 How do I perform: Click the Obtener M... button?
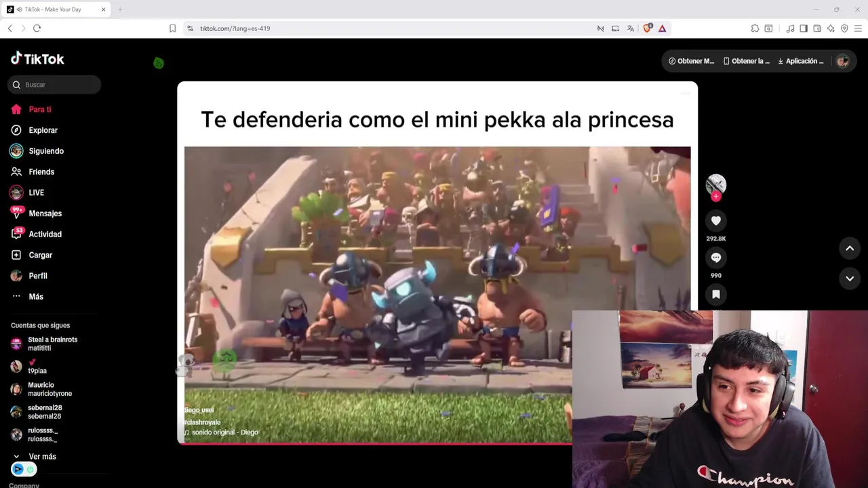click(691, 61)
